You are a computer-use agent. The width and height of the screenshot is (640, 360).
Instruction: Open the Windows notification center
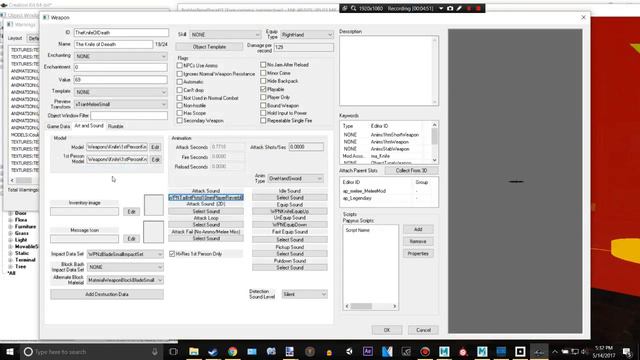pyautogui.click(x=627, y=351)
